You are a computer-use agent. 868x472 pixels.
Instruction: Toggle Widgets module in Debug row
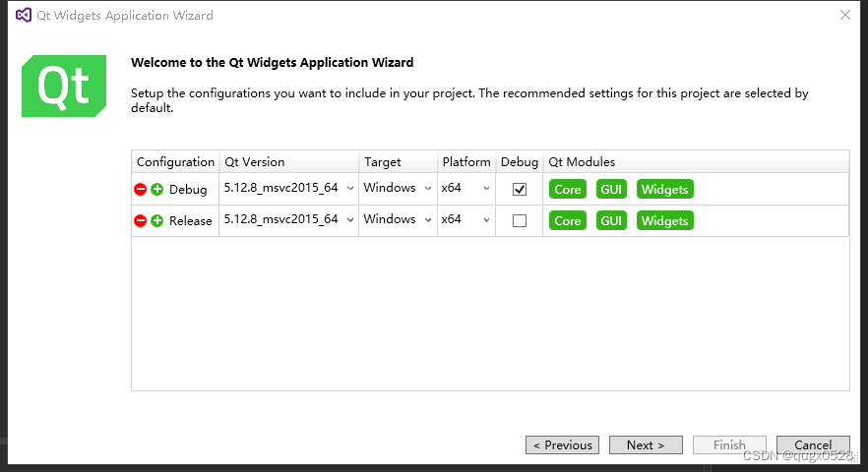click(x=665, y=189)
